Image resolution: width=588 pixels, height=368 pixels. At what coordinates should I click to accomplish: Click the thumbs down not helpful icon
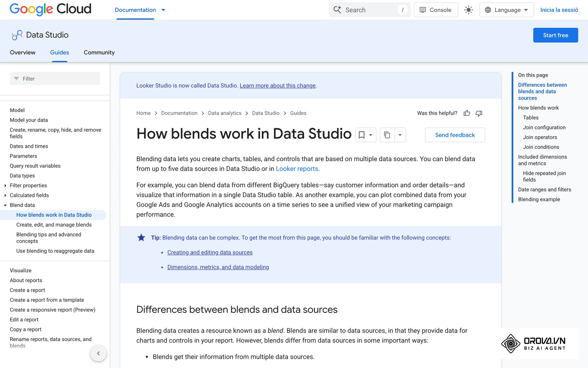pyautogui.click(x=479, y=113)
